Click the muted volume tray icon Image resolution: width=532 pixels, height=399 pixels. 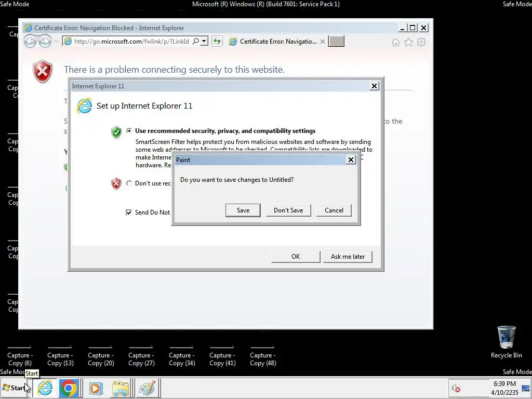(456, 388)
